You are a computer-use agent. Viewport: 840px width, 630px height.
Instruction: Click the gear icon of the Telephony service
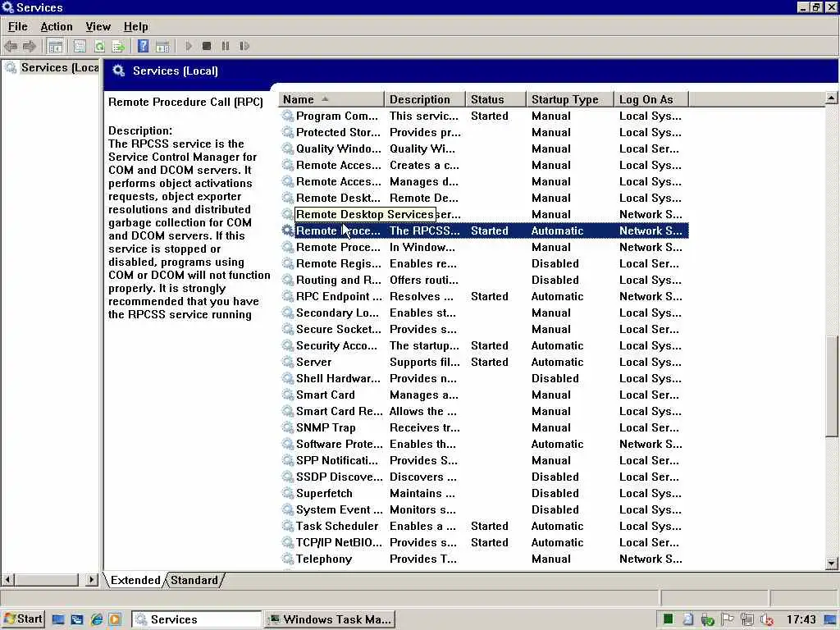point(288,559)
